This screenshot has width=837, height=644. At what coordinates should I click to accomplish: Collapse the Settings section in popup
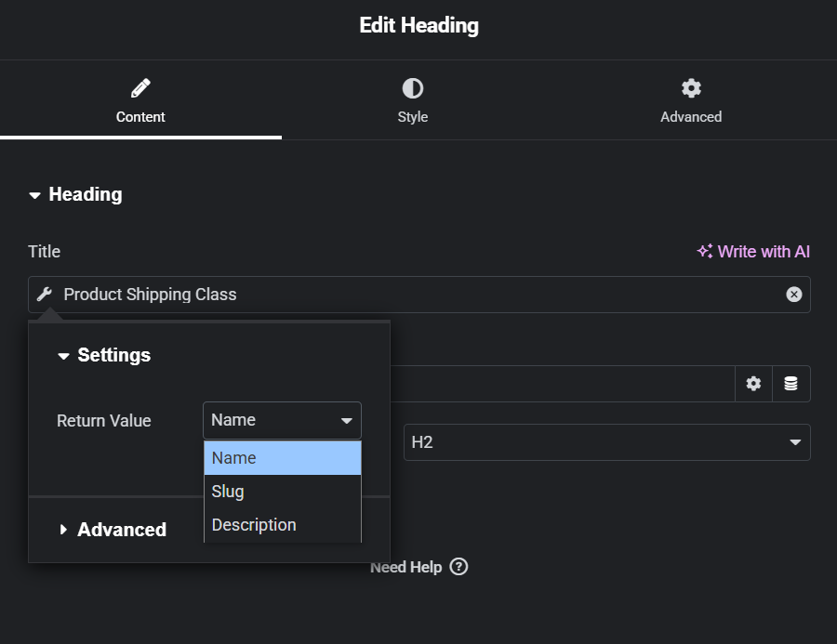(x=104, y=355)
